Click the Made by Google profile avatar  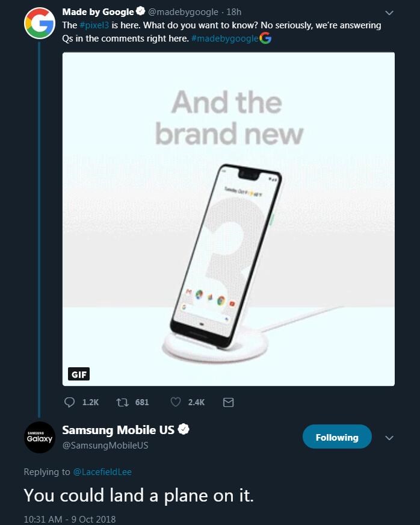[x=40, y=23]
